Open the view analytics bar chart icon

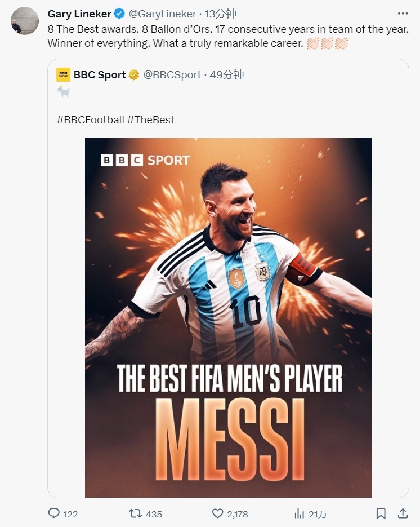[x=300, y=513]
